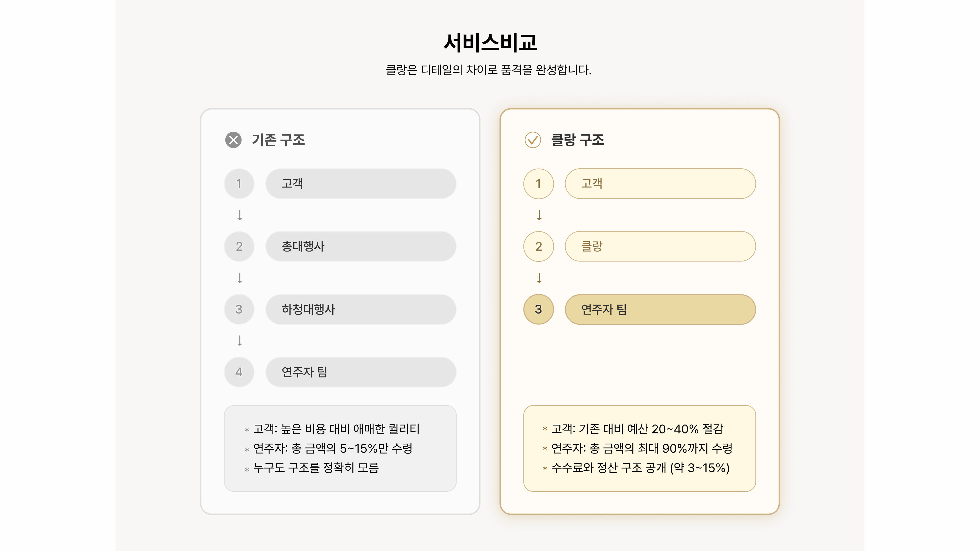Click the gold checkmark icon beside 클랑 구조
The image size is (980, 551).
click(x=533, y=140)
